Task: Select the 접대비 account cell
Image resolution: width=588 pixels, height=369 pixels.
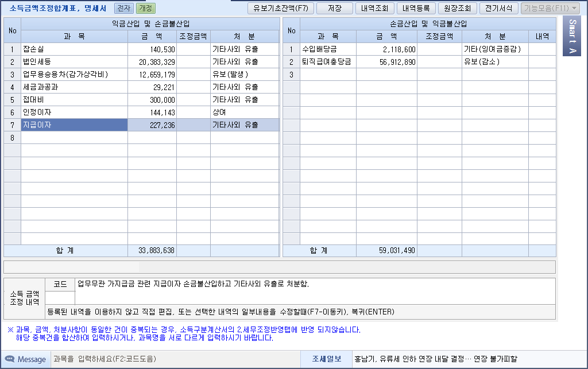Action: pyautogui.click(x=74, y=100)
